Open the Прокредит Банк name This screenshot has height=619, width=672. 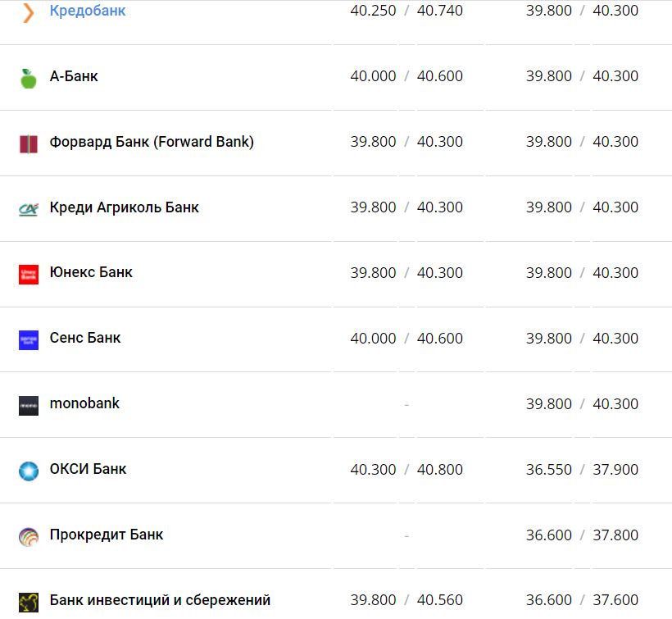click(x=107, y=535)
